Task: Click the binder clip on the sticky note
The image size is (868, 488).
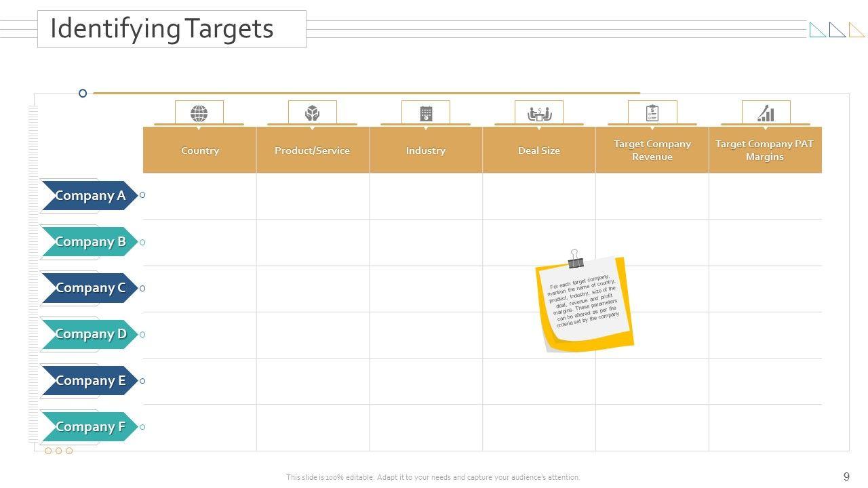Action: pos(576,258)
